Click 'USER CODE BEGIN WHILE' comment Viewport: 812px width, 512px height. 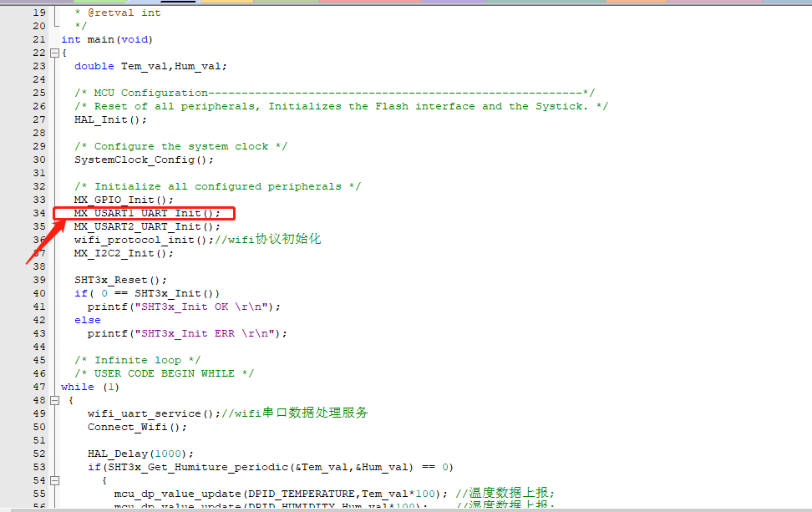coord(165,374)
